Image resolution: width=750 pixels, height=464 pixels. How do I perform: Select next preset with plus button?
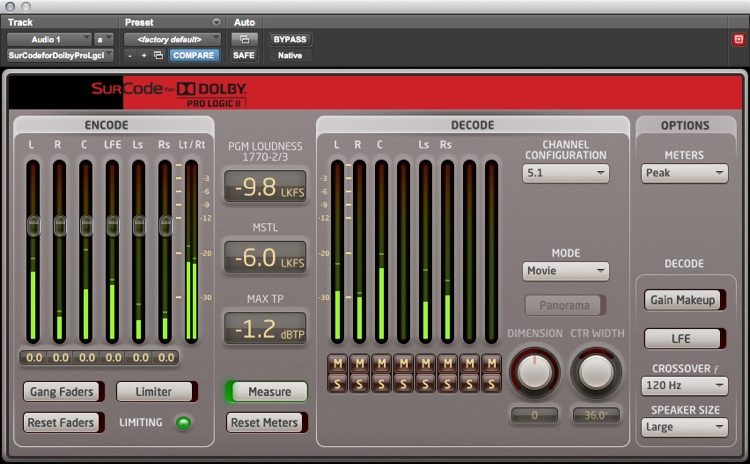point(143,55)
